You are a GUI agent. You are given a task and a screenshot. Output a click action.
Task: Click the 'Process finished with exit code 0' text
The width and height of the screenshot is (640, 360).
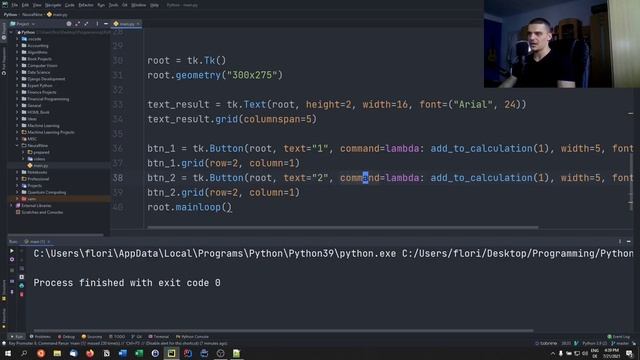pyautogui.click(x=127, y=283)
